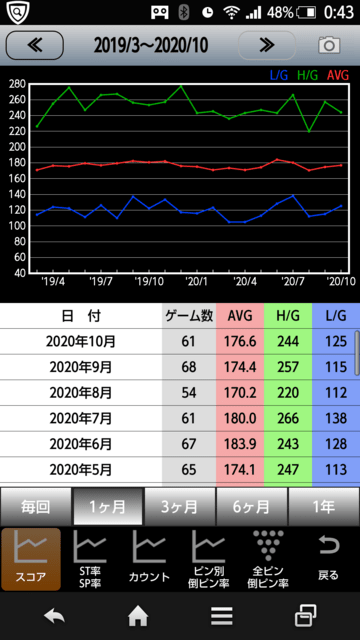Tap the L/G table column header
The width and height of the screenshot is (360, 640).
[336, 316]
